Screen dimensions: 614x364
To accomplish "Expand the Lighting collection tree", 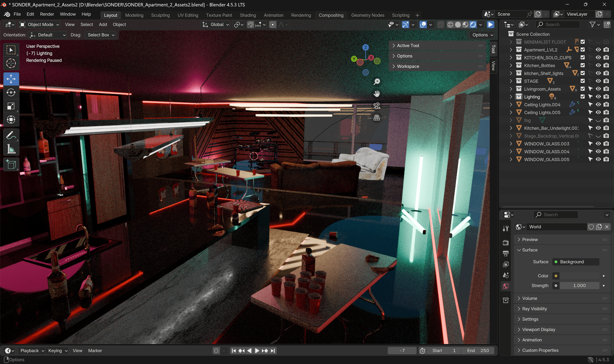I will 511,97.
